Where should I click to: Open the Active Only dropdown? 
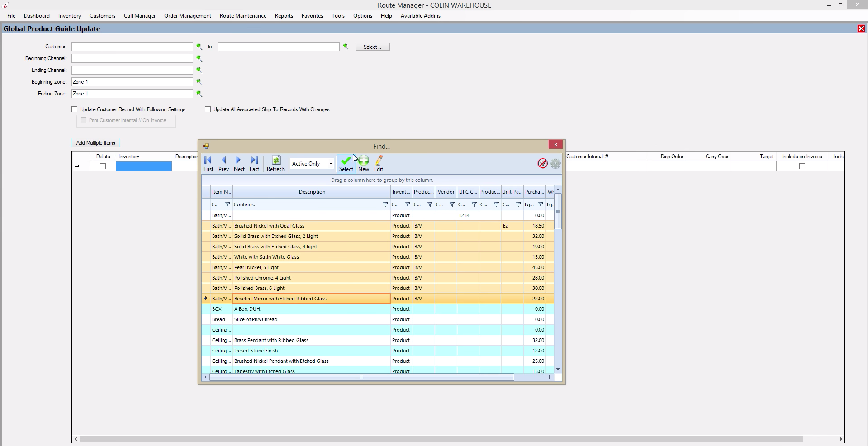tap(331, 164)
